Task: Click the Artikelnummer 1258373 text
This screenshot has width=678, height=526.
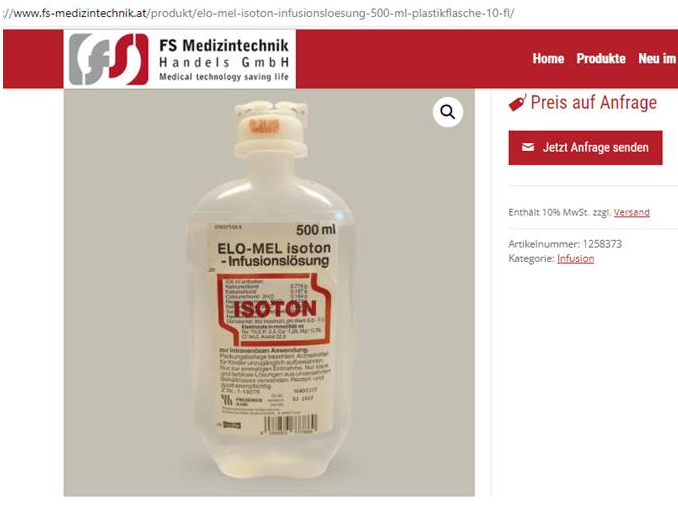Action: click(565, 244)
